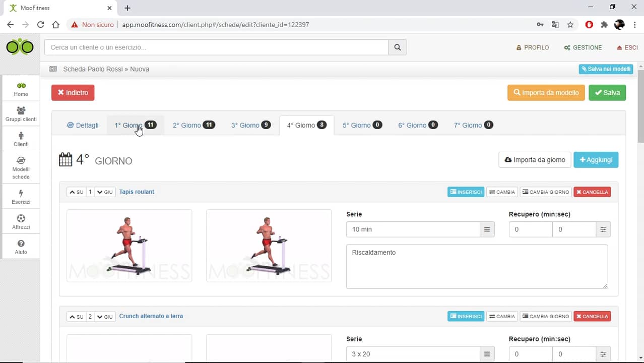Open Recupero settings for Tapis roulant
This screenshot has height=363, width=644.
click(x=603, y=229)
